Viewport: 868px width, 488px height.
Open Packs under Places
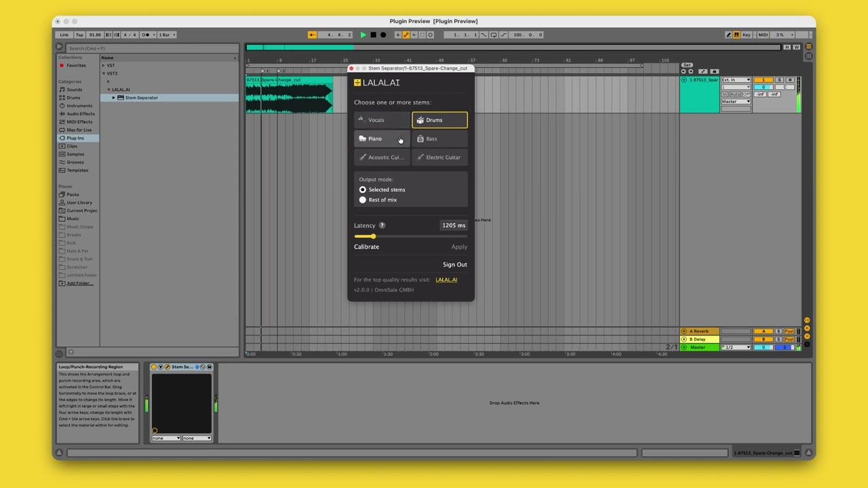(x=73, y=195)
